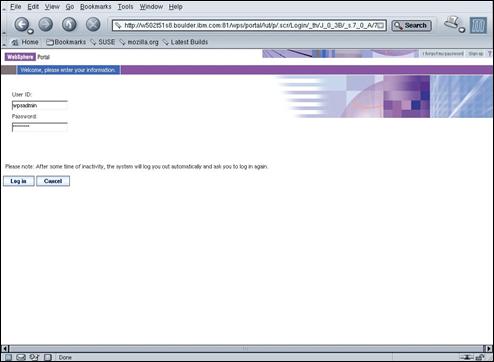Stop loading with the Stop button
Viewport: 494px width, 362px height.
tap(93, 24)
